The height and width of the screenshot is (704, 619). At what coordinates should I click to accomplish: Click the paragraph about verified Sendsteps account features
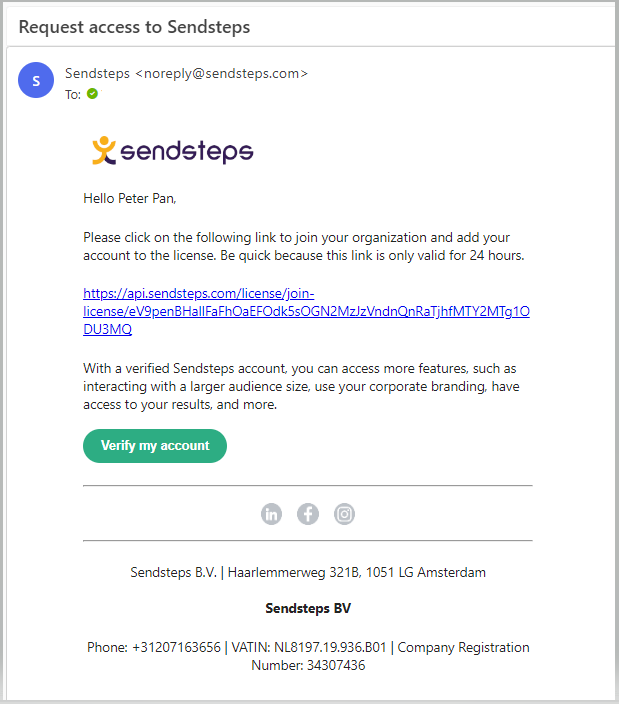301,387
